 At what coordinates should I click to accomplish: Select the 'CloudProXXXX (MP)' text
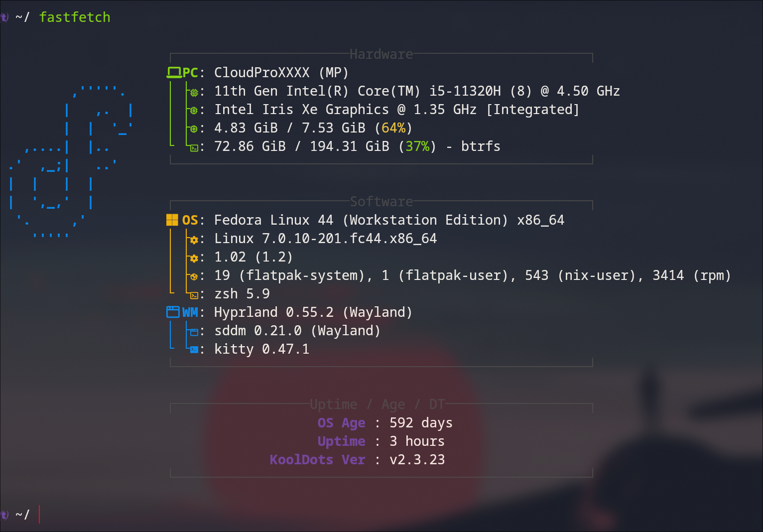(x=281, y=73)
